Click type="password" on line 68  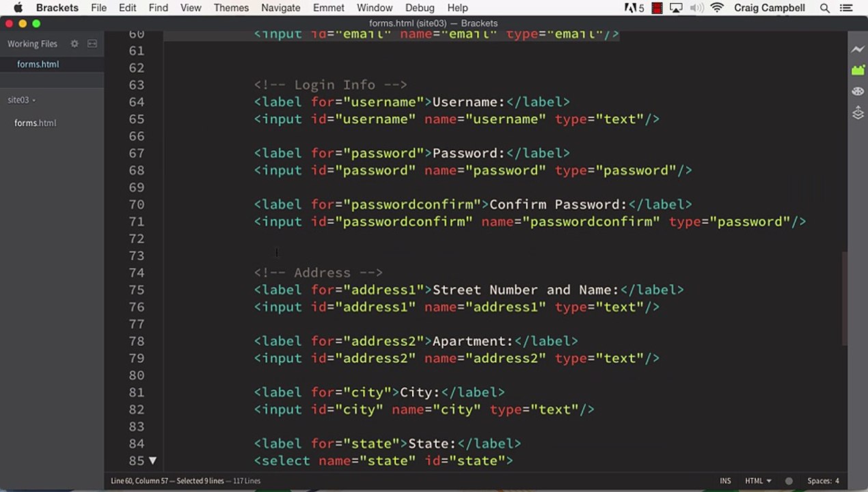(615, 170)
